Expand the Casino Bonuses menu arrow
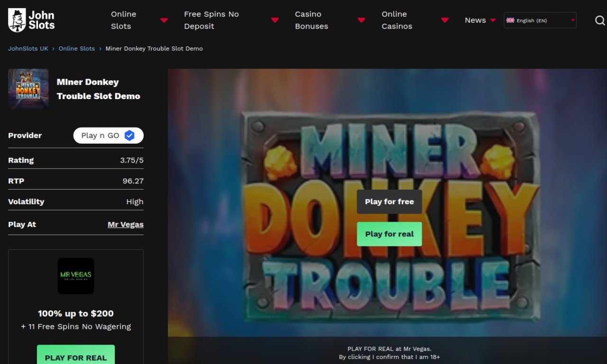Image resolution: width=607 pixels, height=364 pixels. pyautogui.click(x=361, y=20)
